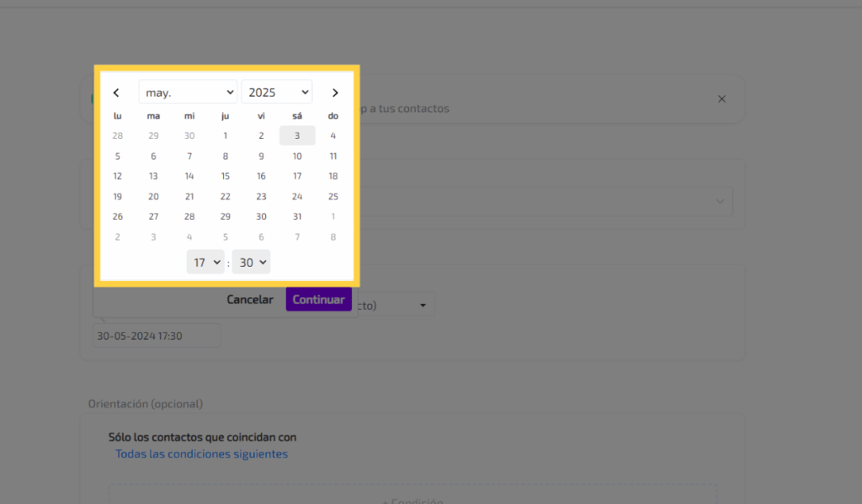Pick April 28 greyed-out date
862x504 pixels.
tap(118, 135)
